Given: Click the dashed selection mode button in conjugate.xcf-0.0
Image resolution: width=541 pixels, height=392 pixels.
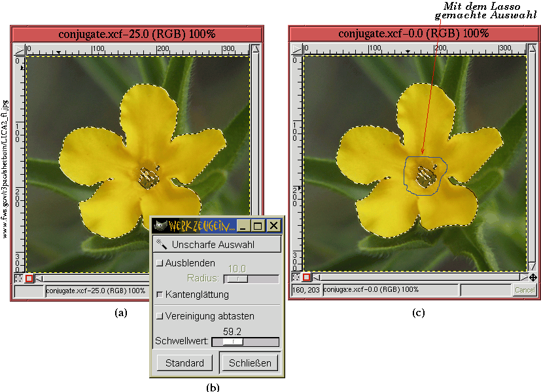Looking at the screenshot, I should [x=296, y=277].
